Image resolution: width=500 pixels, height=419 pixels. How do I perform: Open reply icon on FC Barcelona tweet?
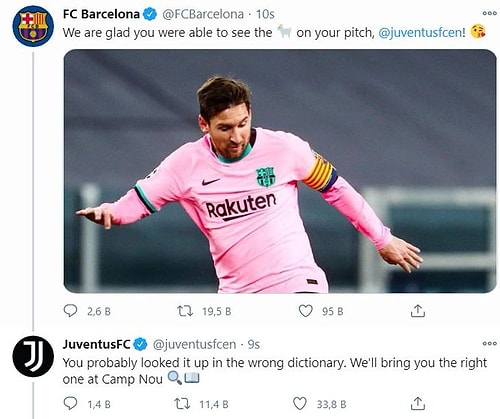pyautogui.click(x=70, y=311)
